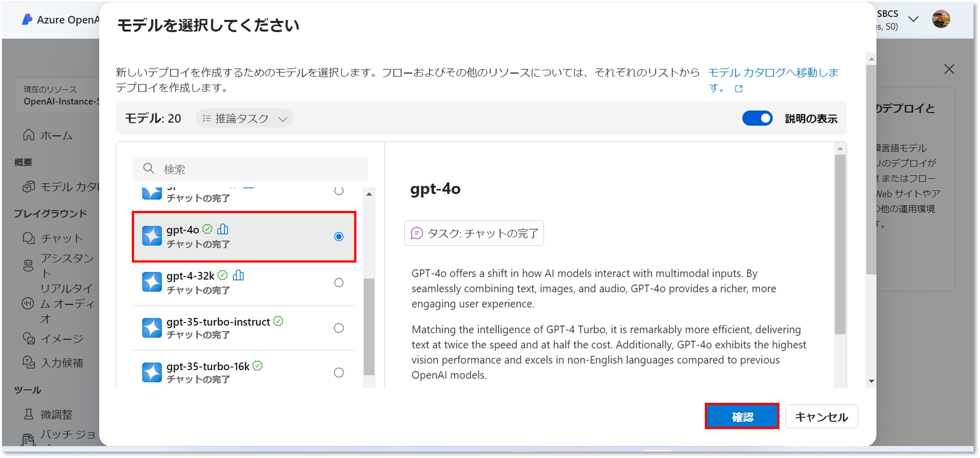The width and height of the screenshot is (980, 458).
Task: Select the gpt-4o radio button
Action: pyautogui.click(x=339, y=236)
